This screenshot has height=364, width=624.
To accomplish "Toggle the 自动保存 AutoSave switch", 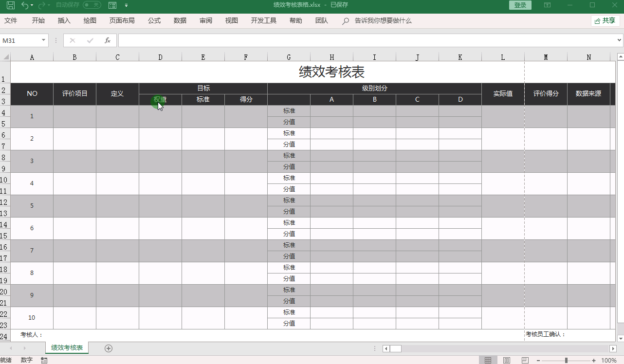I will coord(92,5).
